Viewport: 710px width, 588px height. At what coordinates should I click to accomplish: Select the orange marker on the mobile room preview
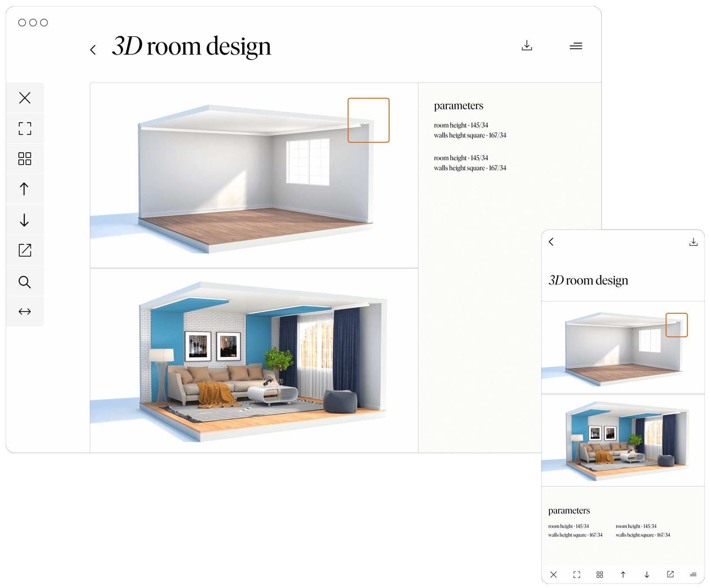click(676, 325)
